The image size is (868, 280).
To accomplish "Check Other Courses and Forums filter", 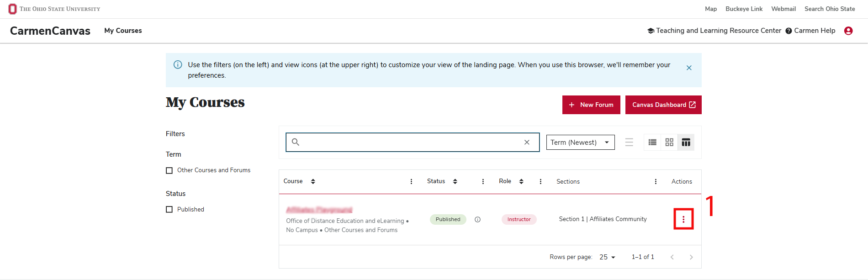I will coord(169,170).
